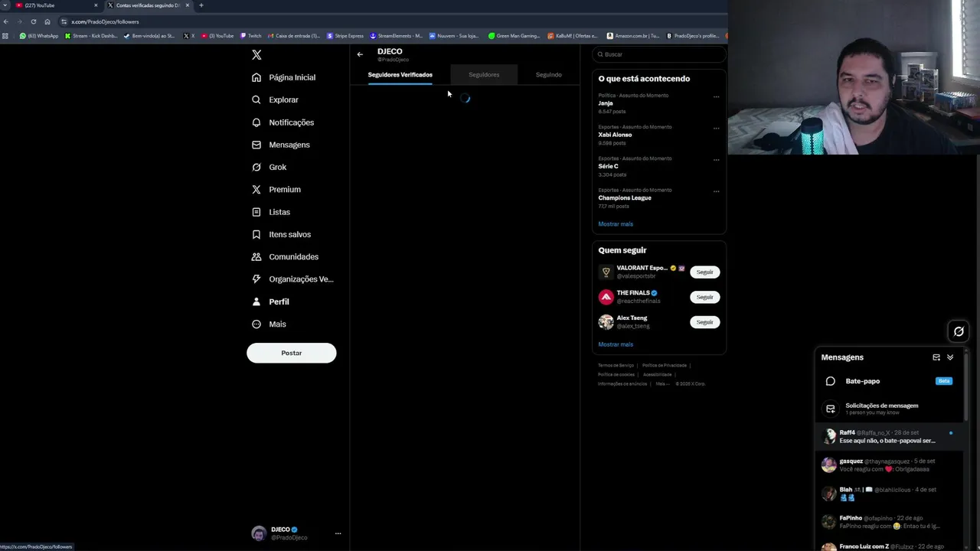Open Comunidades people icon

256,256
